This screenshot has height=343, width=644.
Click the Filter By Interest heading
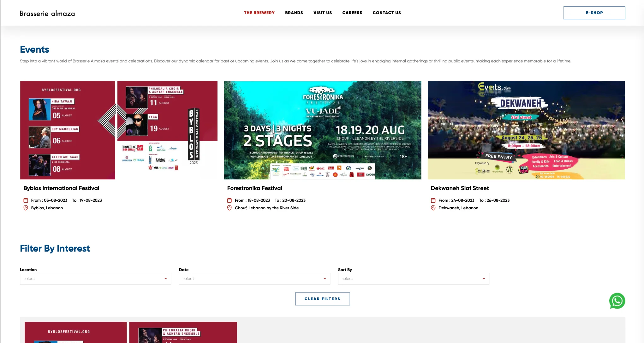(55, 248)
